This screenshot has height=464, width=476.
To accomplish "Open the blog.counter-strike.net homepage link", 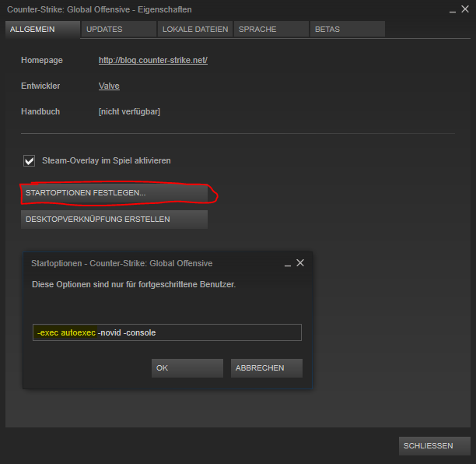I will point(153,60).
